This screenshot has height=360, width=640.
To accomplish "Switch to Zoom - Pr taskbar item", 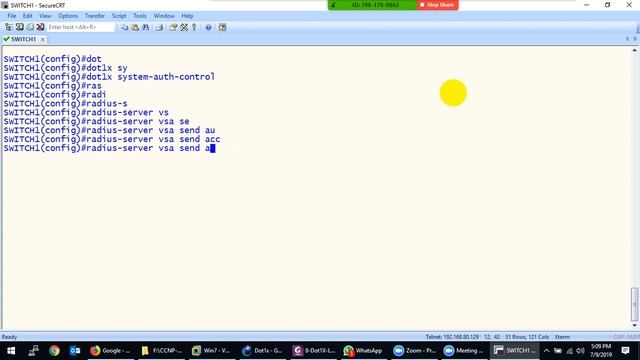I will click(414, 351).
